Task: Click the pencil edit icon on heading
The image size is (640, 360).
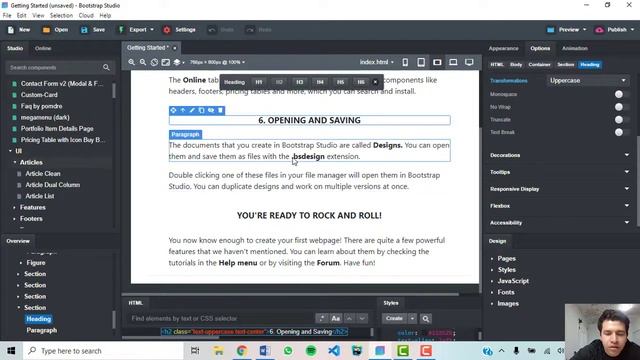Action: coord(192,110)
